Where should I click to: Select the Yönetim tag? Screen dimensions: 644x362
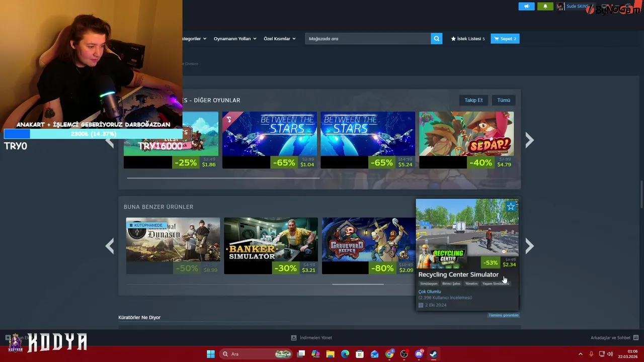pos(471,284)
